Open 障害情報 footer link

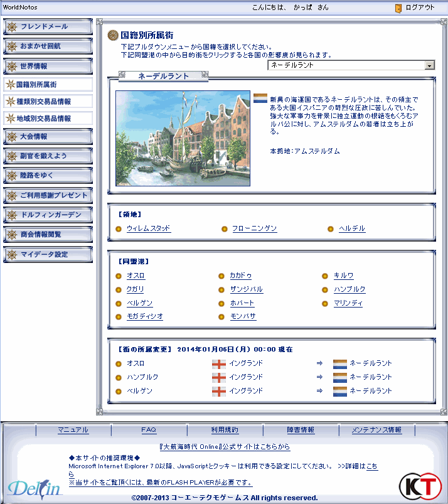301,430
